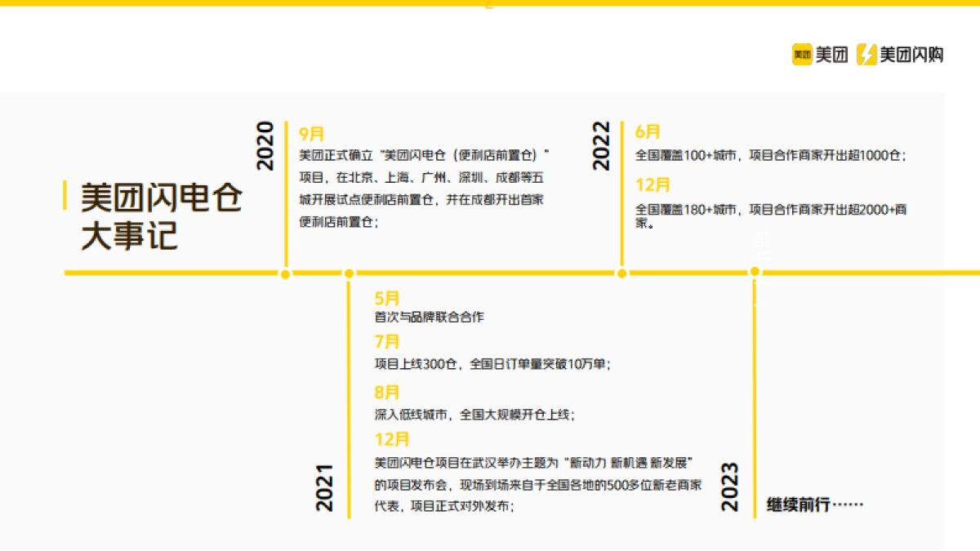This screenshot has height=551, width=980.
Task: Click the rotated 2023 year label
Action: (730, 487)
